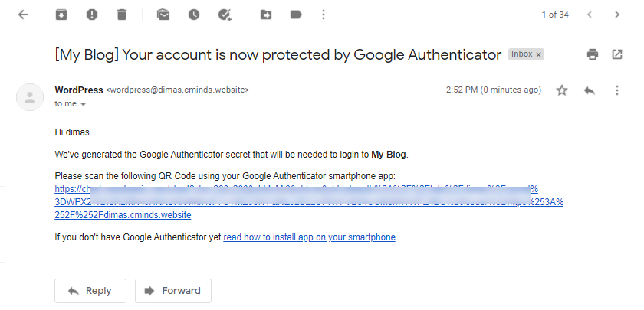Remove the Inbox label from the message
The width and height of the screenshot is (644, 310).
click(538, 55)
